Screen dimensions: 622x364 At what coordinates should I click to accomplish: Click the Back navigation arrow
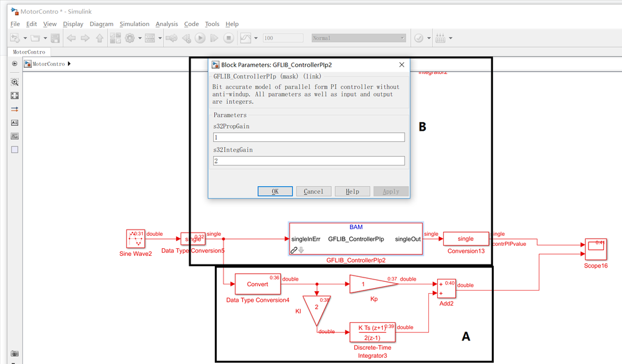pos(72,38)
